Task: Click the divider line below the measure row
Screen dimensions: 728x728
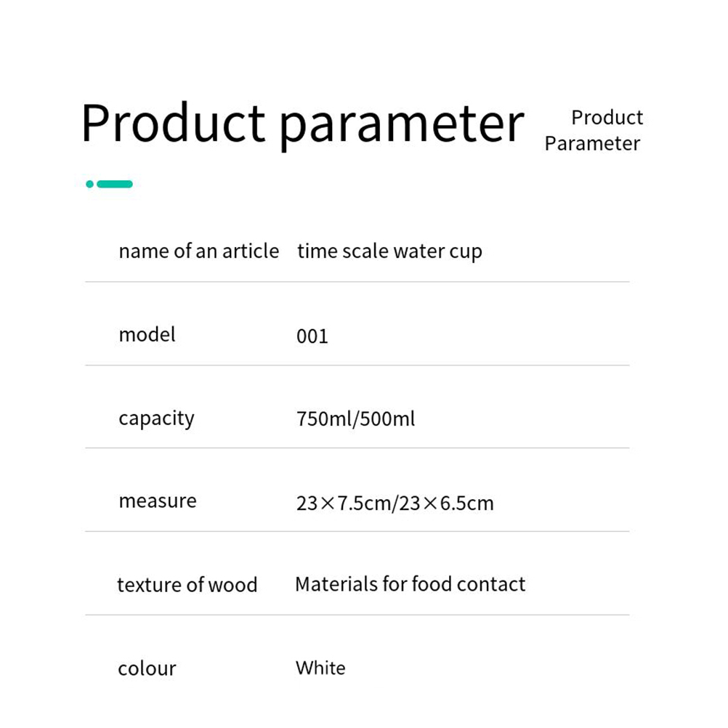Action: [x=357, y=531]
